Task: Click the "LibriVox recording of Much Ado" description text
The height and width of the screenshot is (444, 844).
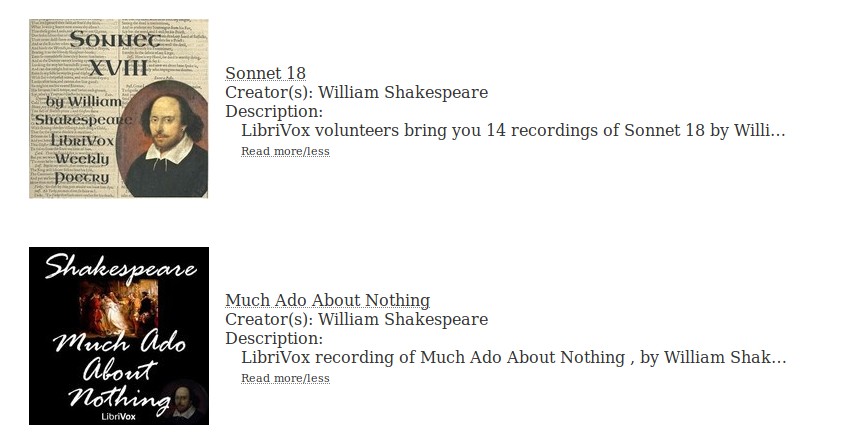Action: click(x=512, y=357)
